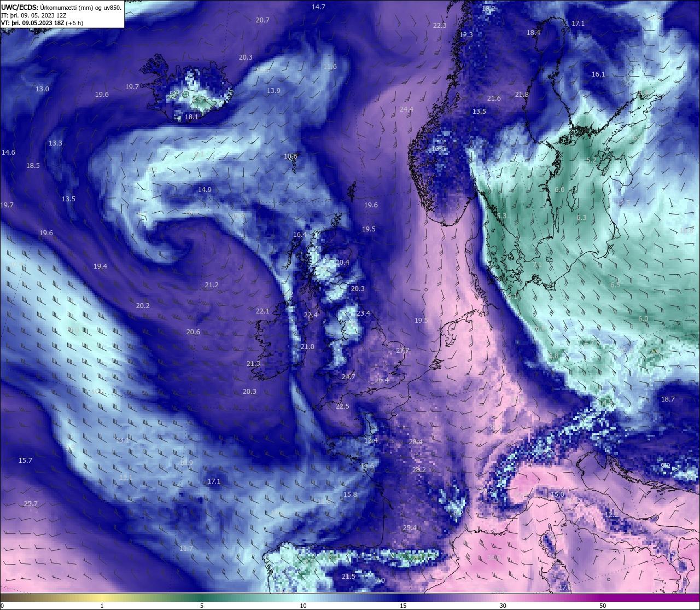Viewport: 700px width, 610px height.
Task: Click the map value '25.7' at the lower left
Action: pos(31,504)
